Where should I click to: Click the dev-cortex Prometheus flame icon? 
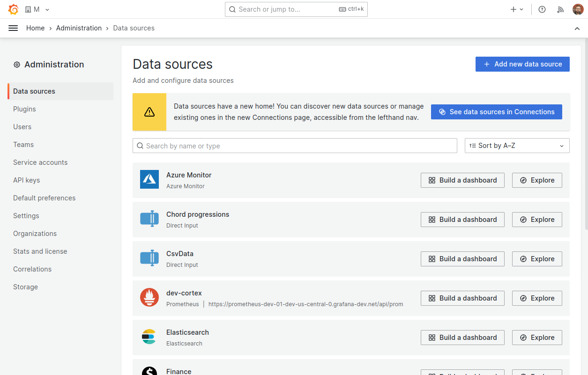[149, 297]
